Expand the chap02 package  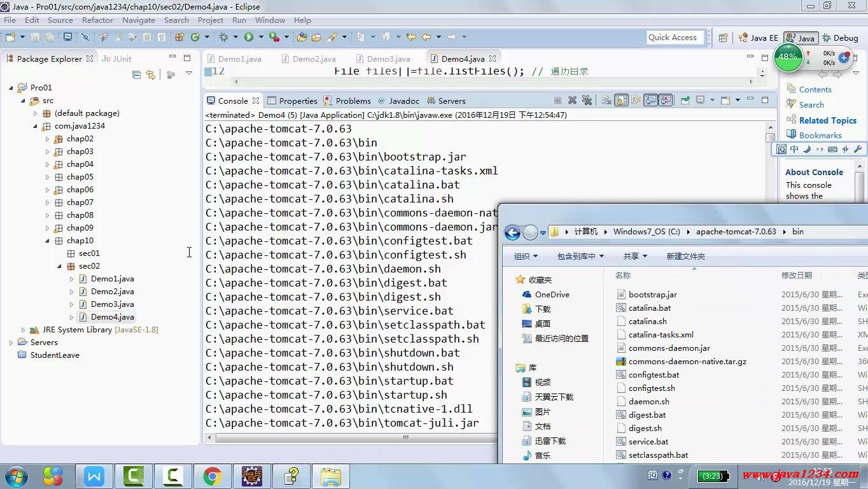pos(47,139)
